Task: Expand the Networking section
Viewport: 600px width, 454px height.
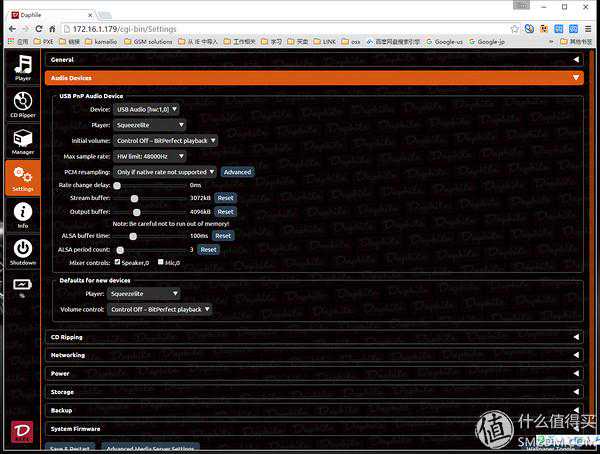Action: coord(314,355)
